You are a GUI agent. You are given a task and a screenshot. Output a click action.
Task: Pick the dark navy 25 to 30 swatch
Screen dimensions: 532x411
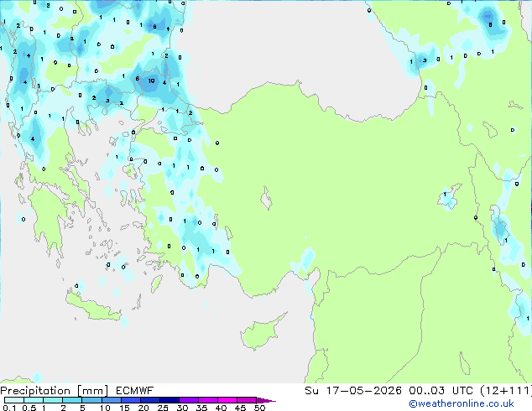click(x=170, y=400)
